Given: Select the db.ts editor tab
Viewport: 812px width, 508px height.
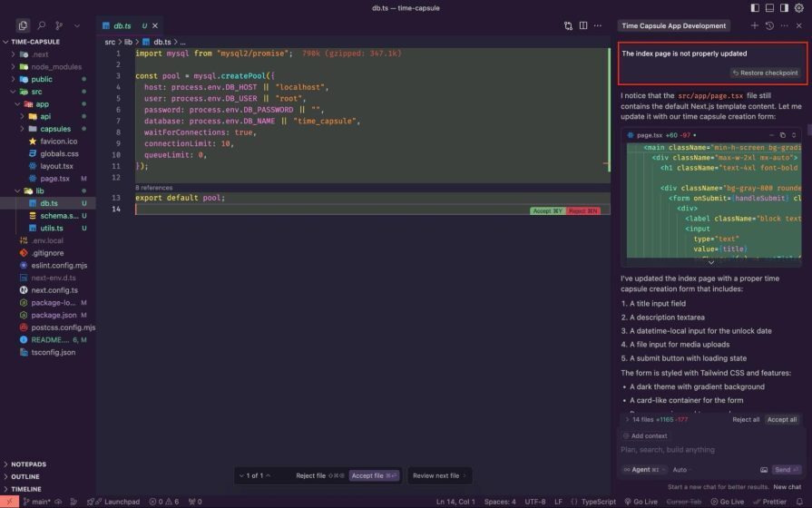Looking at the screenshot, I should (x=122, y=25).
